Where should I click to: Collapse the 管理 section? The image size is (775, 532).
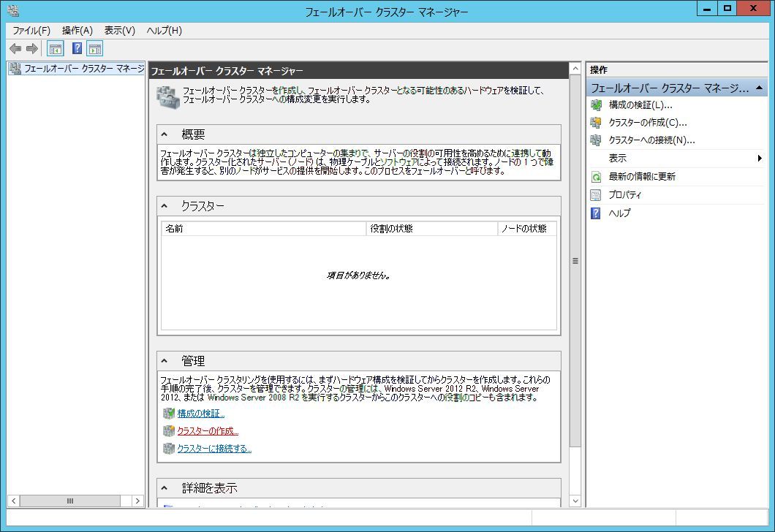click(x=165, y=361)
